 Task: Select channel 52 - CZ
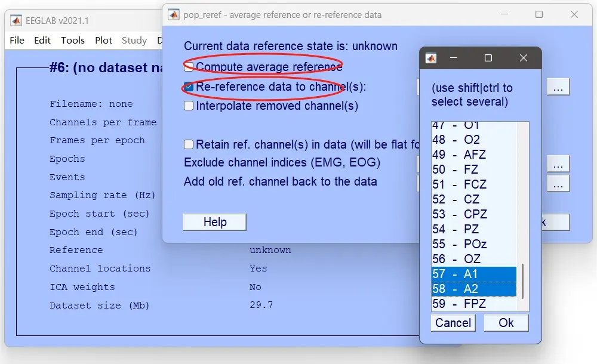473,199
